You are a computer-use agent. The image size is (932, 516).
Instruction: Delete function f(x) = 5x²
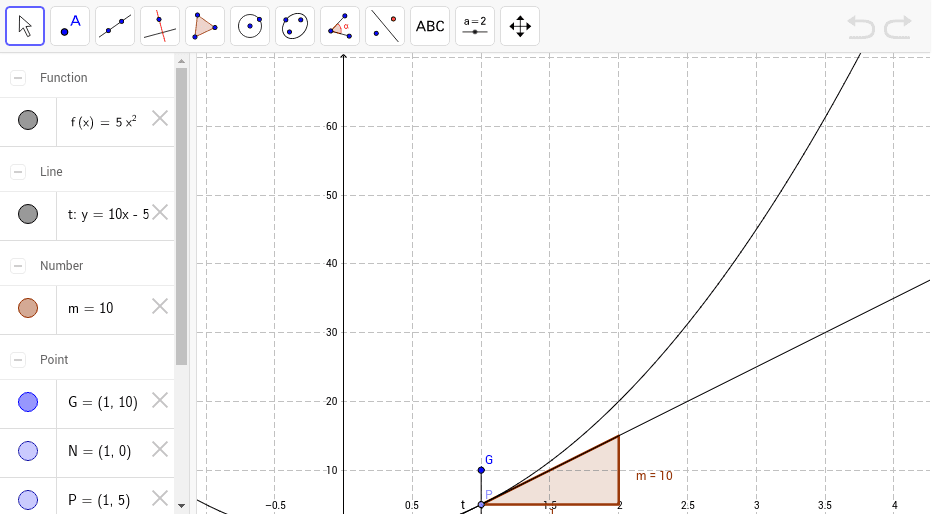click(x=160, y=118)
